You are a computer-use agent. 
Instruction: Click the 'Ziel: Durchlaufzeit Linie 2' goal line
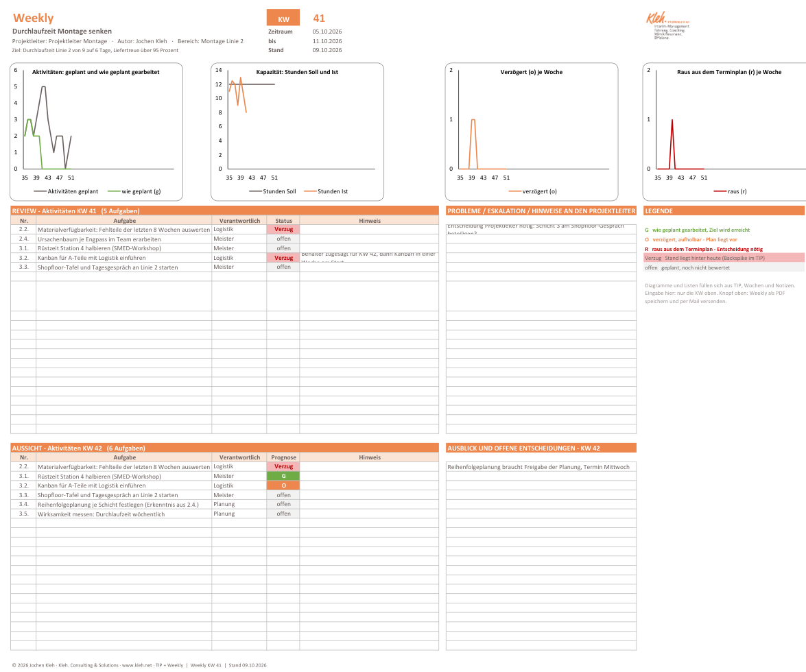95,50
